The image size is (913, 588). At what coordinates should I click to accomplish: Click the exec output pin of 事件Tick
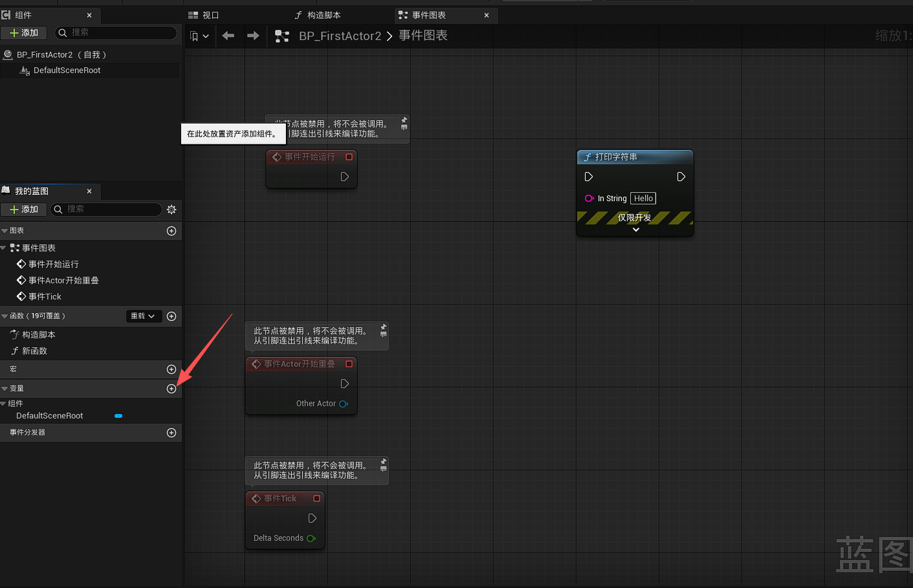313,518
